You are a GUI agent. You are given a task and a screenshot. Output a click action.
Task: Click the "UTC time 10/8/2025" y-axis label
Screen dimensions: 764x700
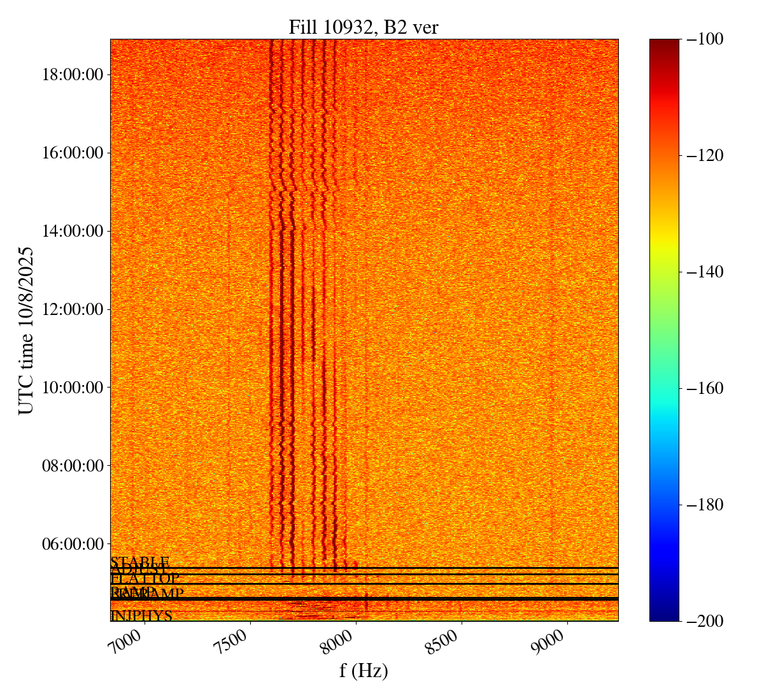[26, 330]
